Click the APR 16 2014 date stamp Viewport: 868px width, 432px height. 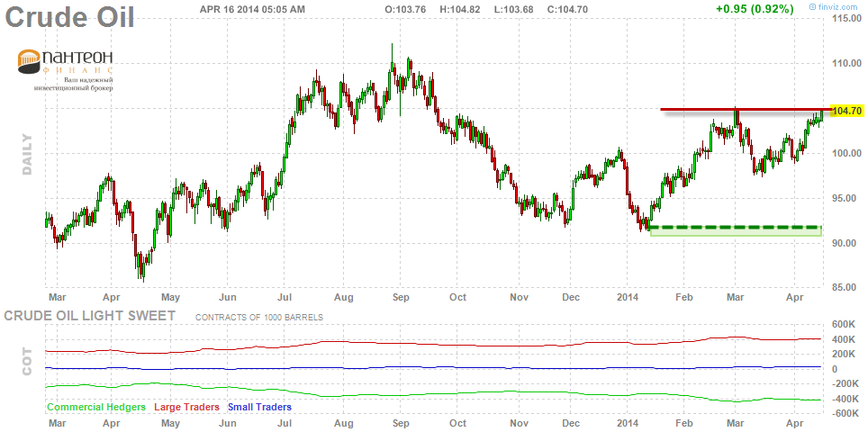coord(251,9)
